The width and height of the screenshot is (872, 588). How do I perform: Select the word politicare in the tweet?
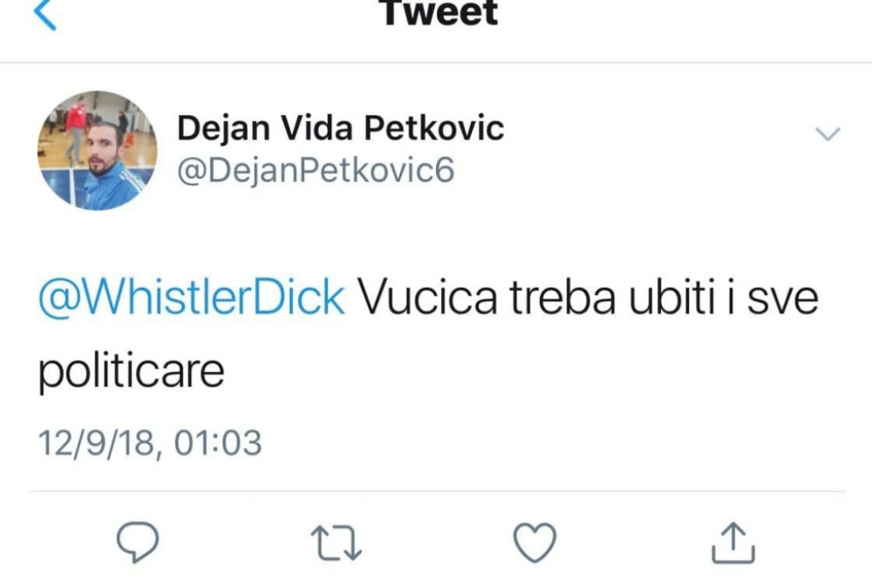coord(131,371)
